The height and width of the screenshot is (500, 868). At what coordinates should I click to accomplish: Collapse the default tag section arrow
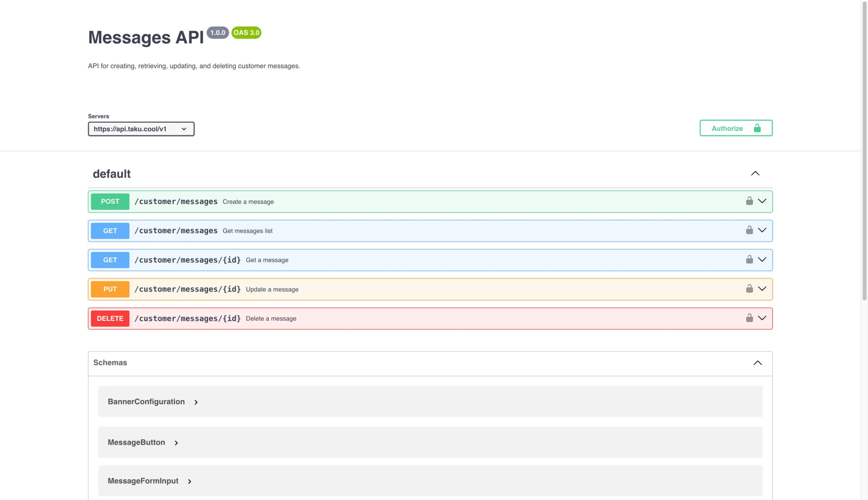point(755,173)
